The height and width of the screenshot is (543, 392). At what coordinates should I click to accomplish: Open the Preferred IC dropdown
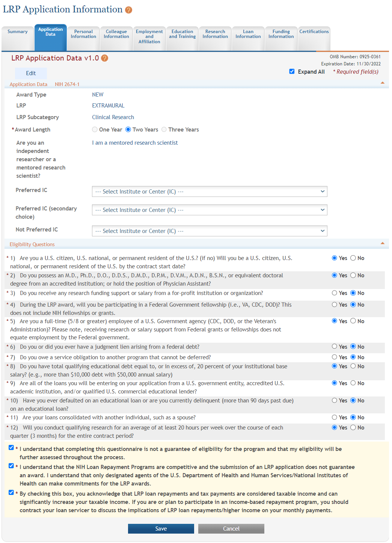[210, 191]
